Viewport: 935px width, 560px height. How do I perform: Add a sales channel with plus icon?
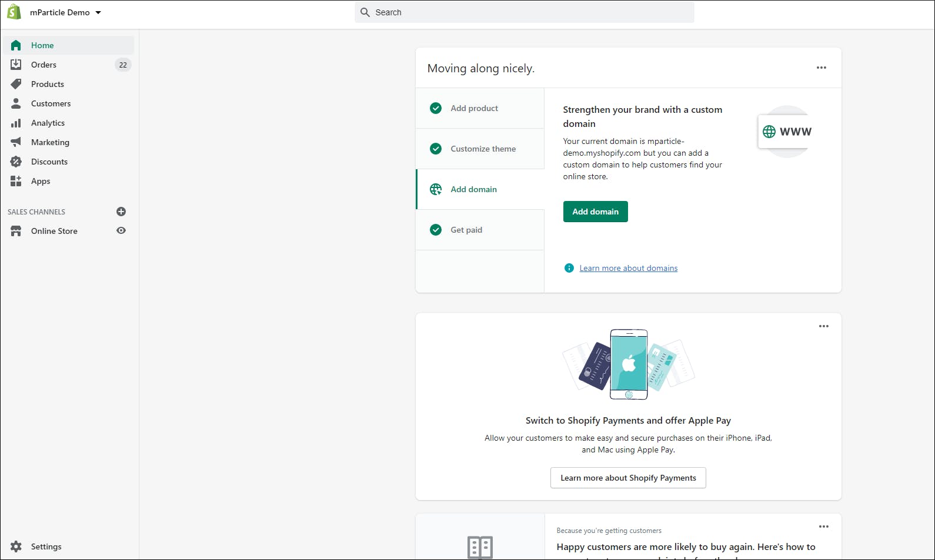tap(121, 212)
